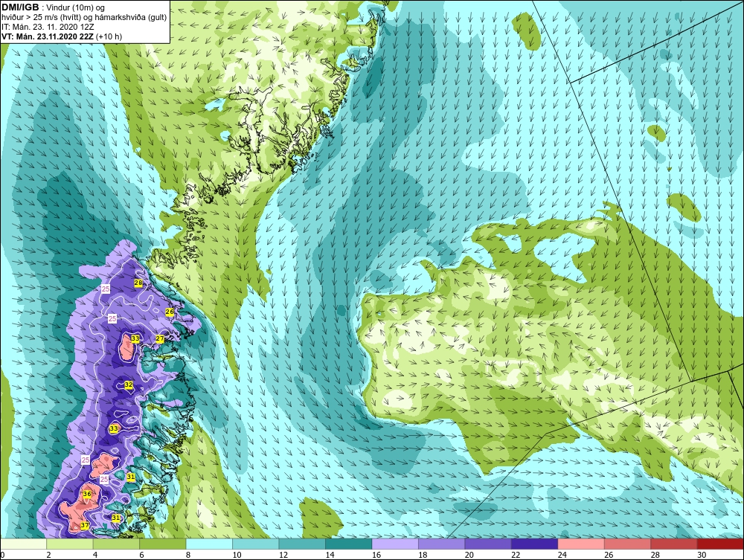Select the 2–4 m/s light green legend swatch

[x=70, y=544]
